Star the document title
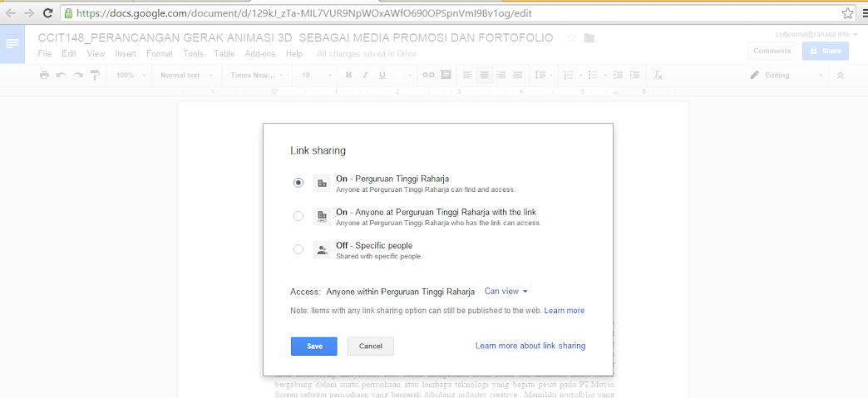 [572, 37]
